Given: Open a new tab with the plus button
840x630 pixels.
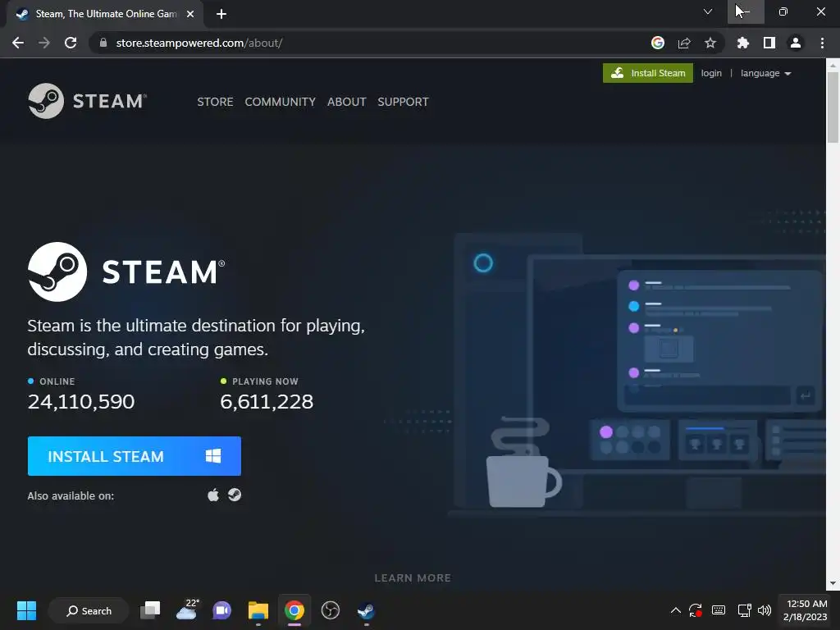Looking at the screenshot, I should [x=221, y=14].
